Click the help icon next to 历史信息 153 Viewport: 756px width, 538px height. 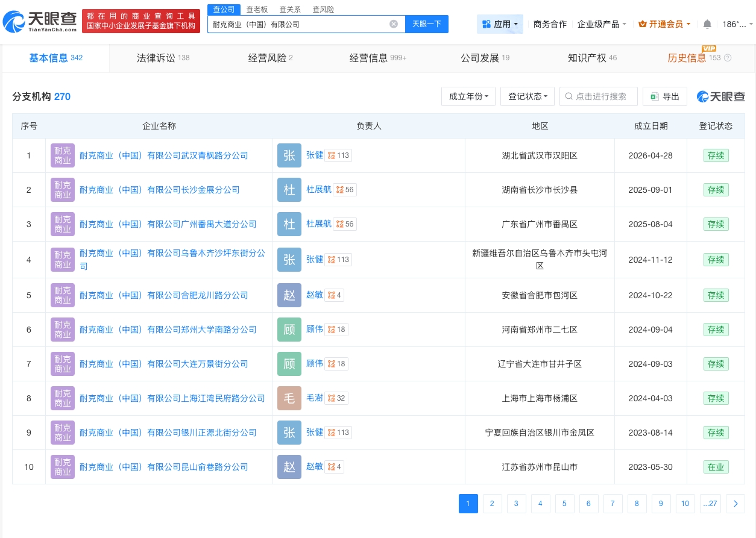[728, 58]
